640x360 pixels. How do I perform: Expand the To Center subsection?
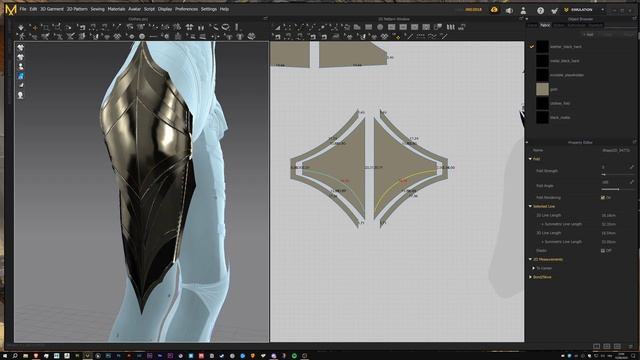(533, 268)
